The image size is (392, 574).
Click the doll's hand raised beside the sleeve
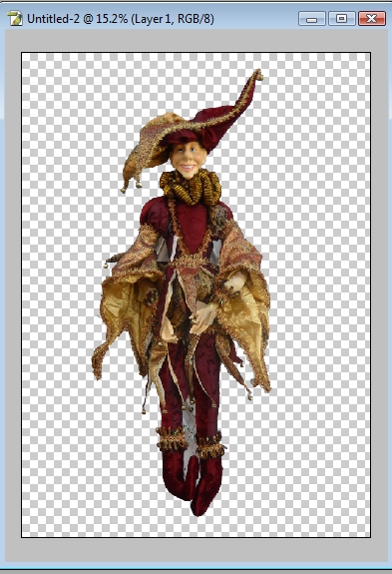coord(235,282)
